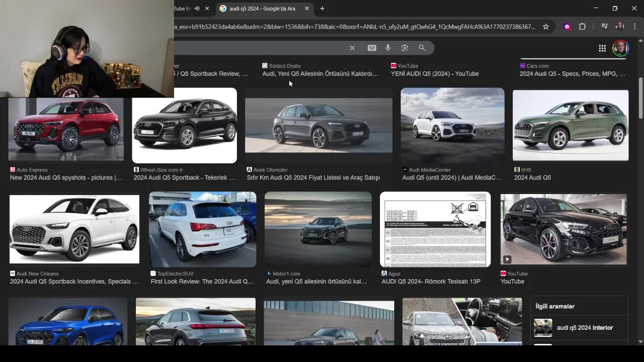Click the 'Avek Otomotiv' source label
644x362 pixels.
(x=271, y=170)
